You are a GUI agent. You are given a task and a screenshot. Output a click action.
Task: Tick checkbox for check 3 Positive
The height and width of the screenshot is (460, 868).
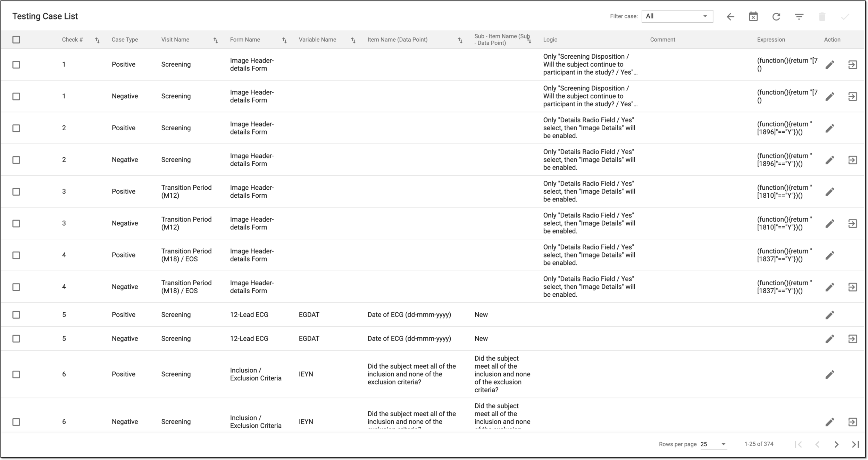pos(16,192)
